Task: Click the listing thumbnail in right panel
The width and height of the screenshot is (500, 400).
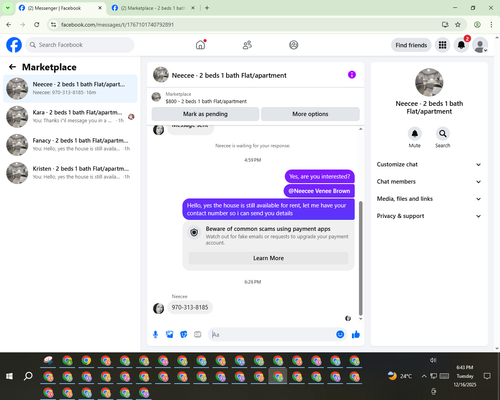Action: 429,82
